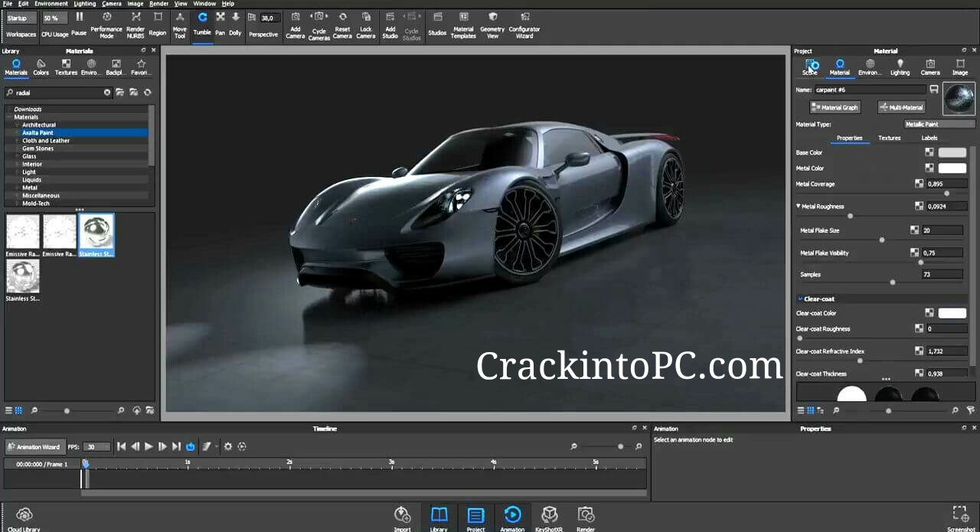Select the Move Tool

coord(180,24)
